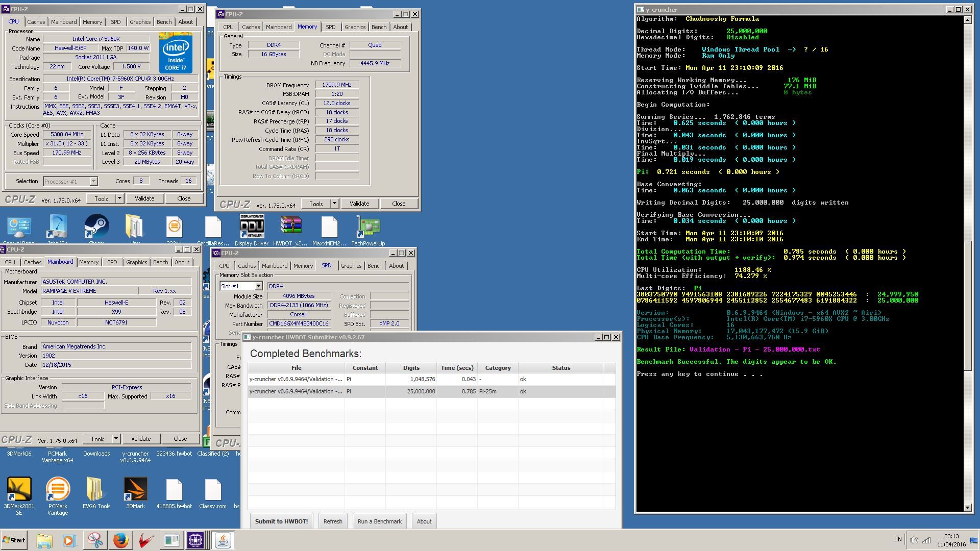Expand the Tools dropdown arrow in Memory tab window
The height and width of the screenshot is (551, 980).
[334, 204]
